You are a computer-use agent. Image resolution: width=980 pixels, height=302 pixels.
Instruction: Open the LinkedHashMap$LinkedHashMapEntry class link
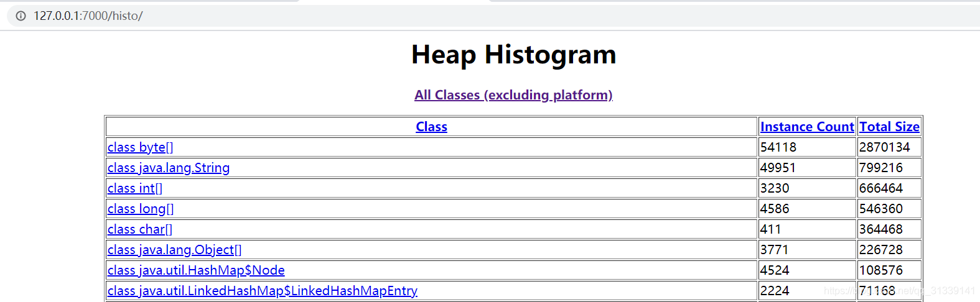(x=263, y=291)
